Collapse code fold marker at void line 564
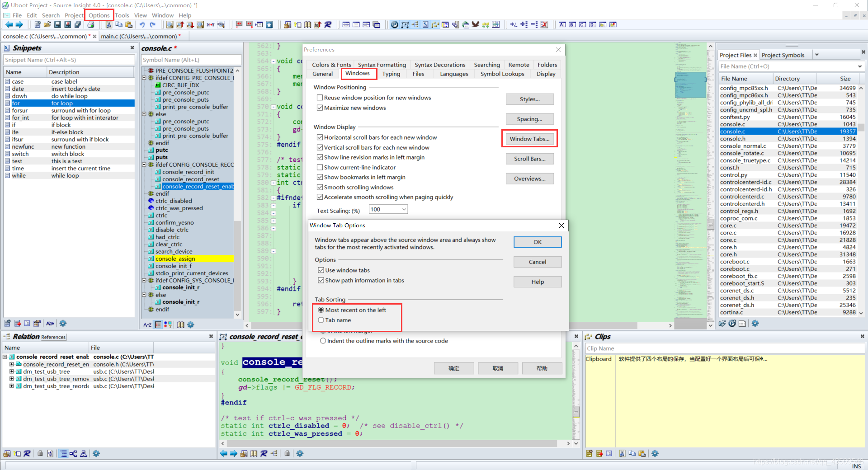 tap(273, 61)
